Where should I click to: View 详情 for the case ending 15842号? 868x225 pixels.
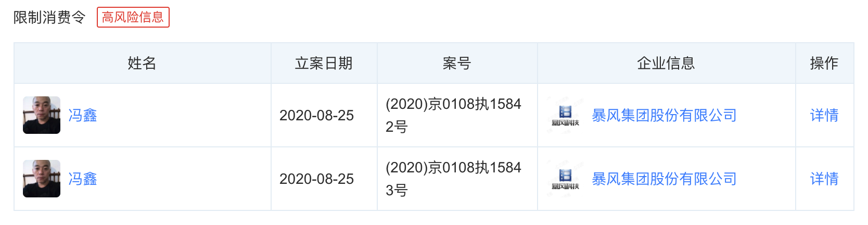coord(824,115)
